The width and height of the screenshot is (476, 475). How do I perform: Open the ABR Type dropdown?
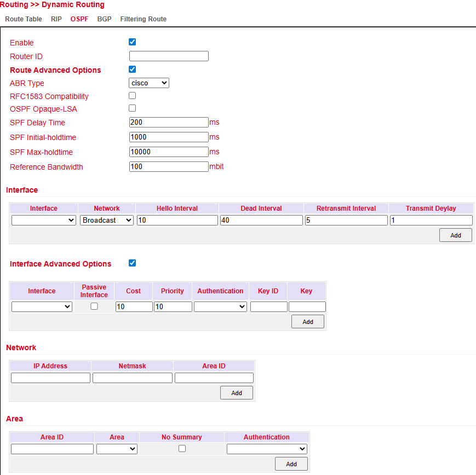click(x=148, y=83)
